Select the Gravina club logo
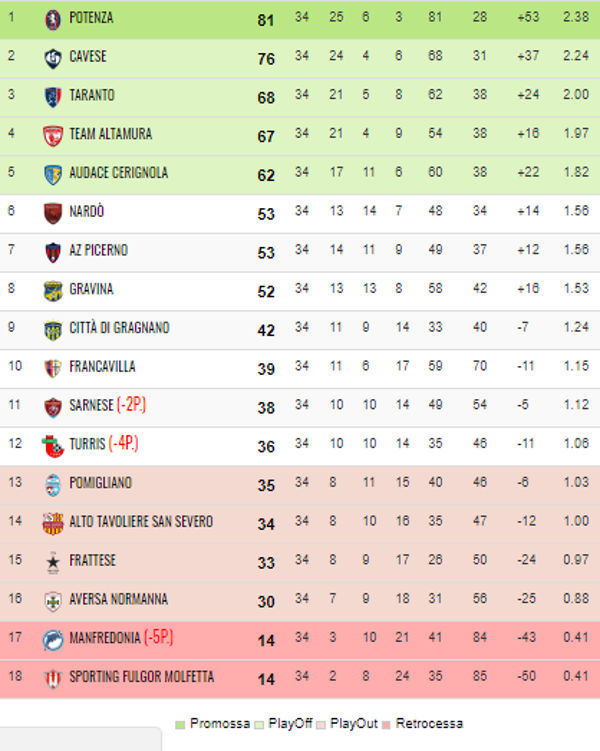600x751 pixels. pos(53,290)
